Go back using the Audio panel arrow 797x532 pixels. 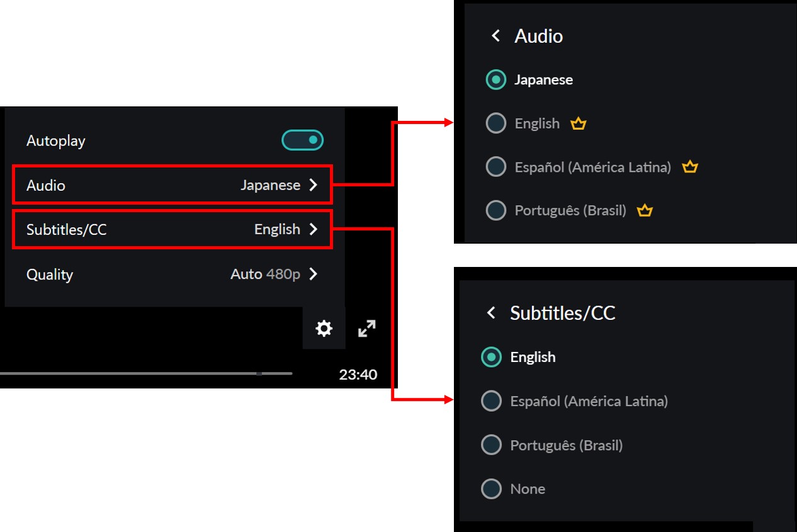(x=495, y=36)
